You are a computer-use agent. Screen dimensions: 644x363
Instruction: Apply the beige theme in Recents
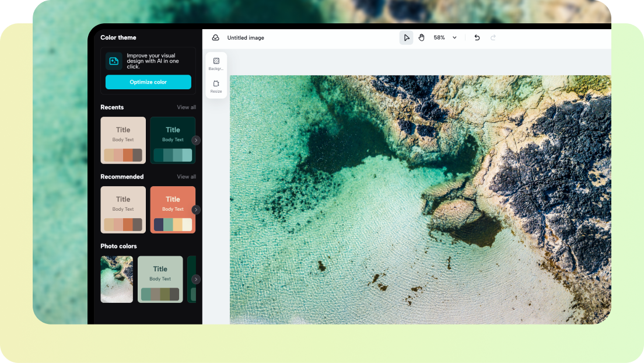click(123, 140)
